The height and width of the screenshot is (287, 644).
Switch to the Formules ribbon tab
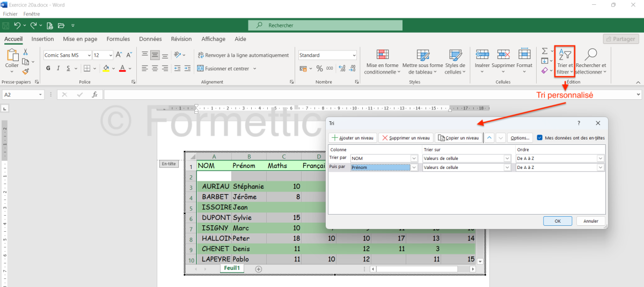(118, 39)
